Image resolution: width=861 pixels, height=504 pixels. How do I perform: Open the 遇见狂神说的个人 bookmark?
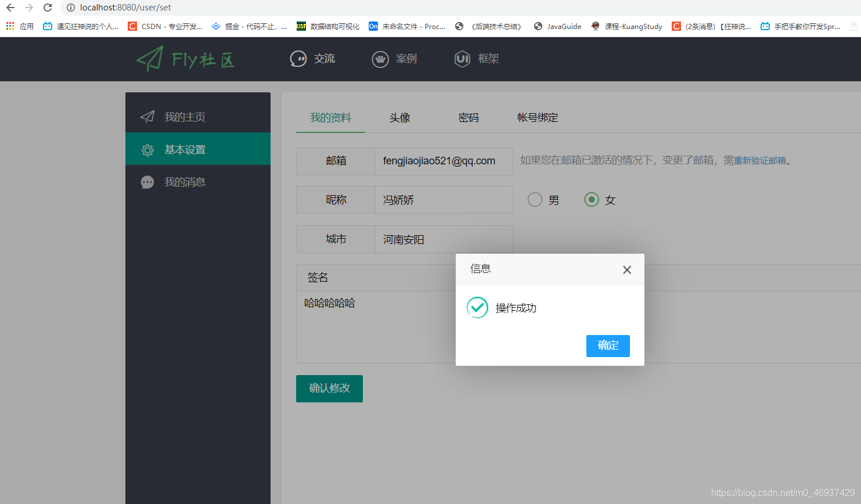(81, 26)
